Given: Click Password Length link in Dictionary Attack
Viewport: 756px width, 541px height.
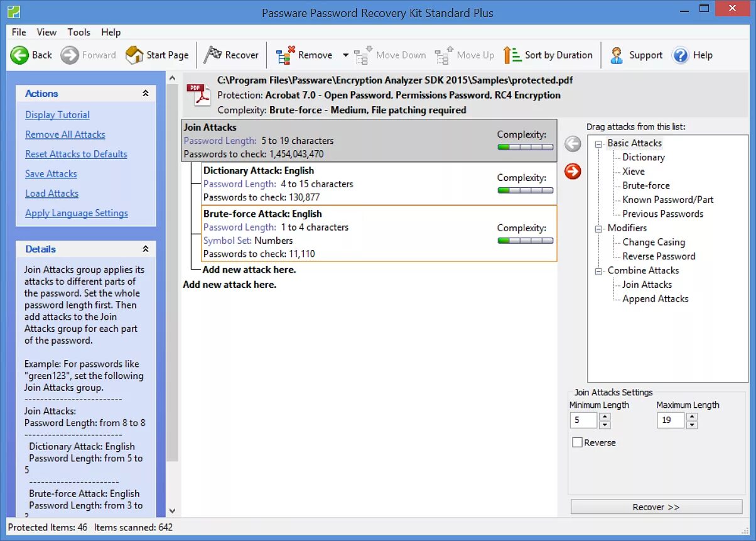Looking at the screenshot, I should (x=239, y=184).
